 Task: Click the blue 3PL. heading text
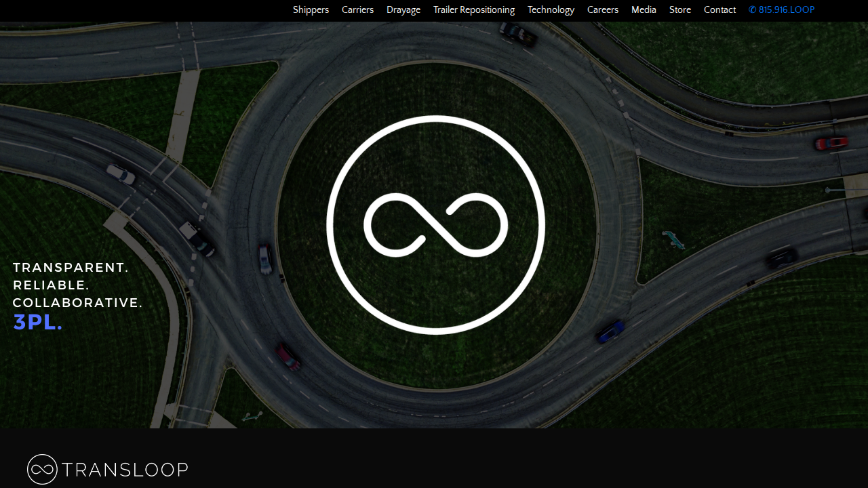click(x=38, y=323)
